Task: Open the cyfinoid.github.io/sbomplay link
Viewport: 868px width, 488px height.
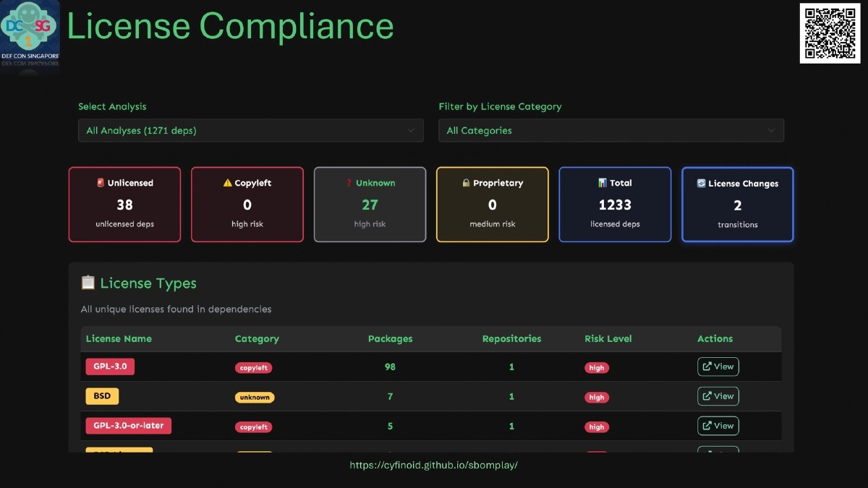Action: (433, 466)
